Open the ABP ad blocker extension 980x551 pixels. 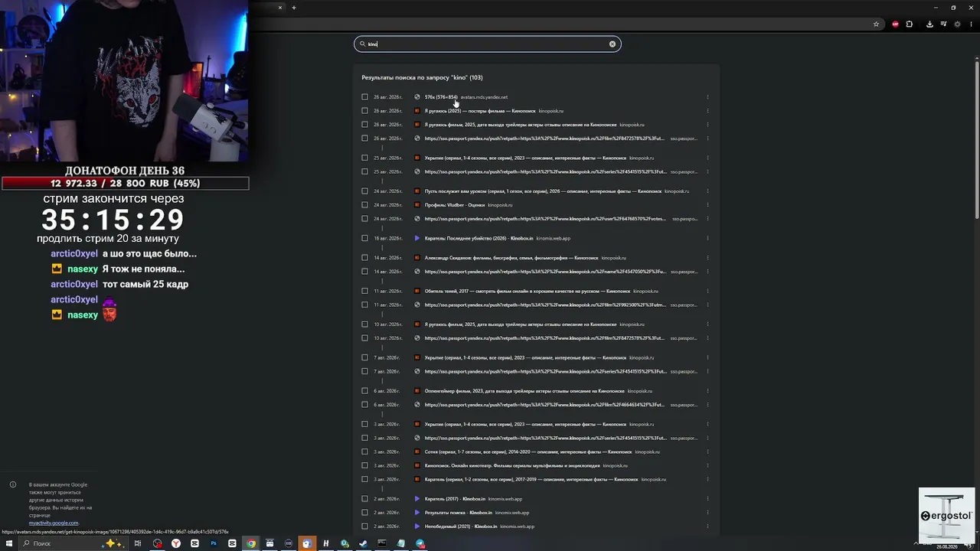click(895, 24)
